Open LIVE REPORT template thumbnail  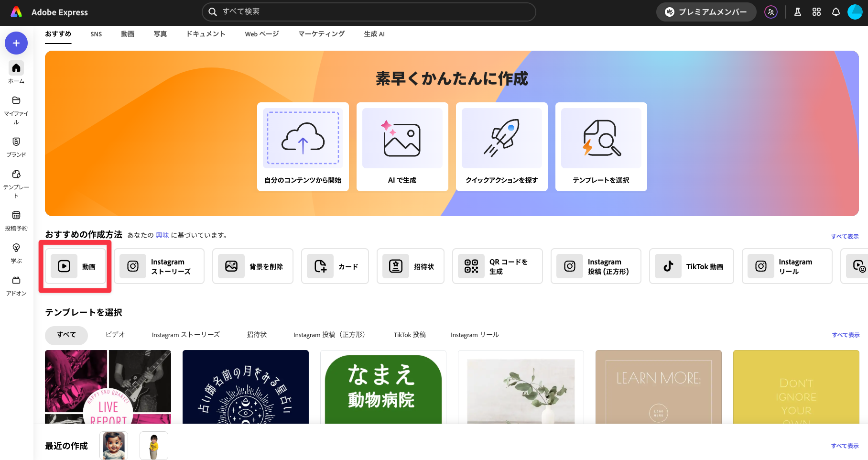(108, 387)
